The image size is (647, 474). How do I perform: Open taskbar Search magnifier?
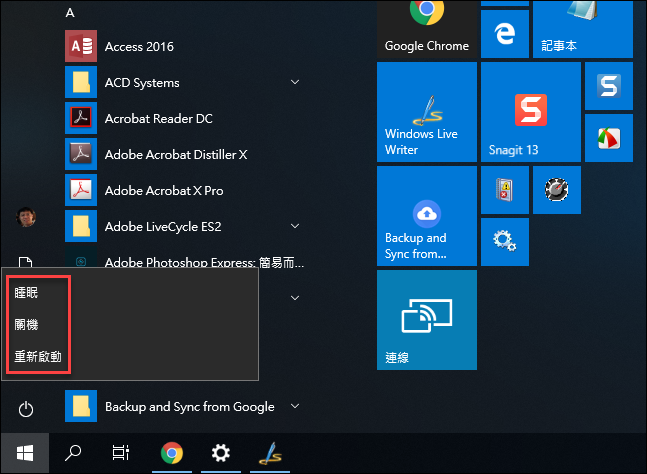(x=73, y=453)
